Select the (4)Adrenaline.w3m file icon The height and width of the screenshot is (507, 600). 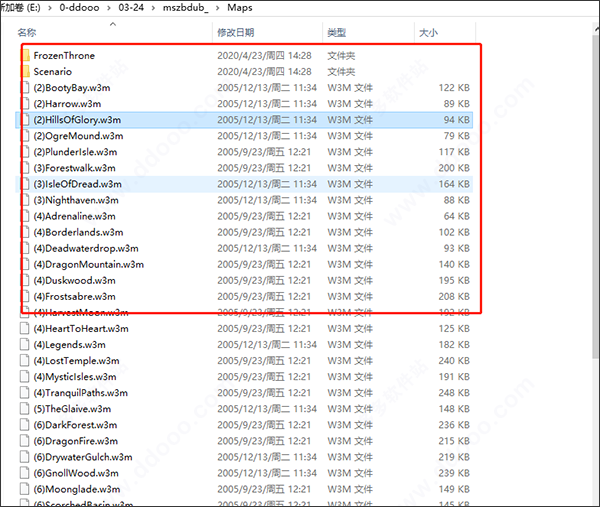(x=25, y=216)
